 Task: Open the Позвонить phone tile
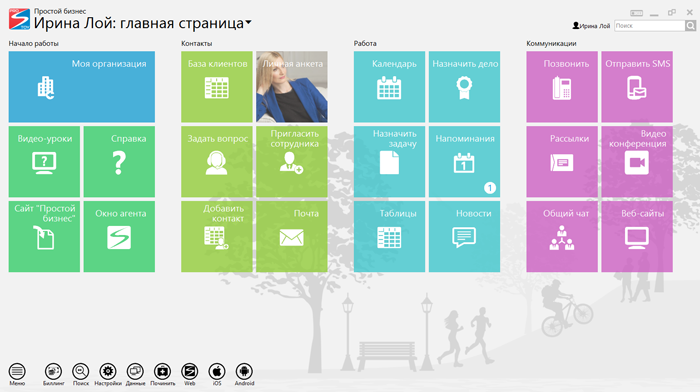(x=562, y=87)
